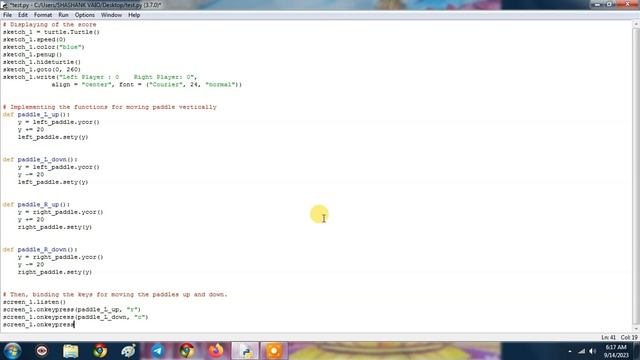Image resolution: width=640 pixels, height=360 pixels.
Task: Click the line 'sketch_1.speed(0)'
Action: coord(34,40)
